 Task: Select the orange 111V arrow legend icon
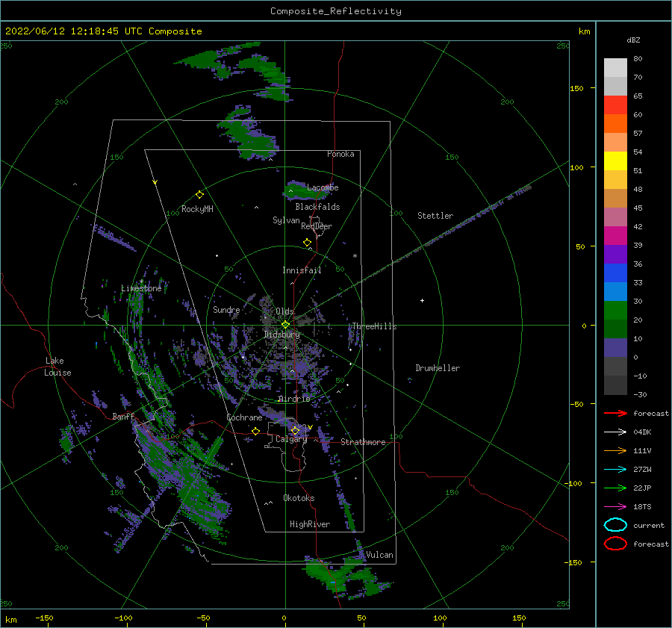pyautogui.click(x=615, y=450)
